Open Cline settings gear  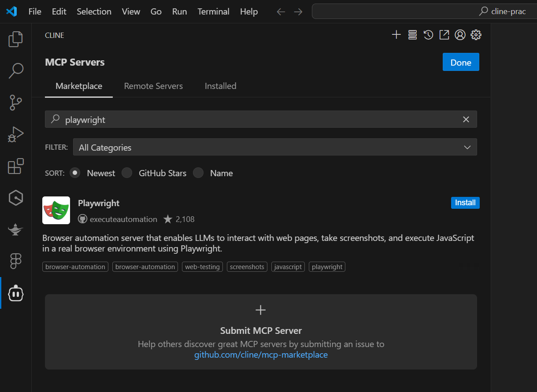click(476, 34)
